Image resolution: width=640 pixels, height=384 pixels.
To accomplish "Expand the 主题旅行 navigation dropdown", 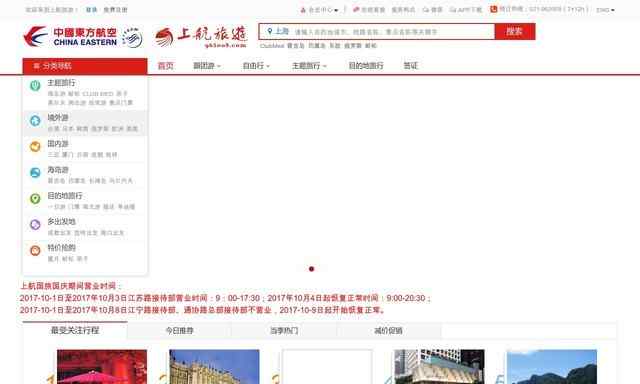I will point(309,66).
